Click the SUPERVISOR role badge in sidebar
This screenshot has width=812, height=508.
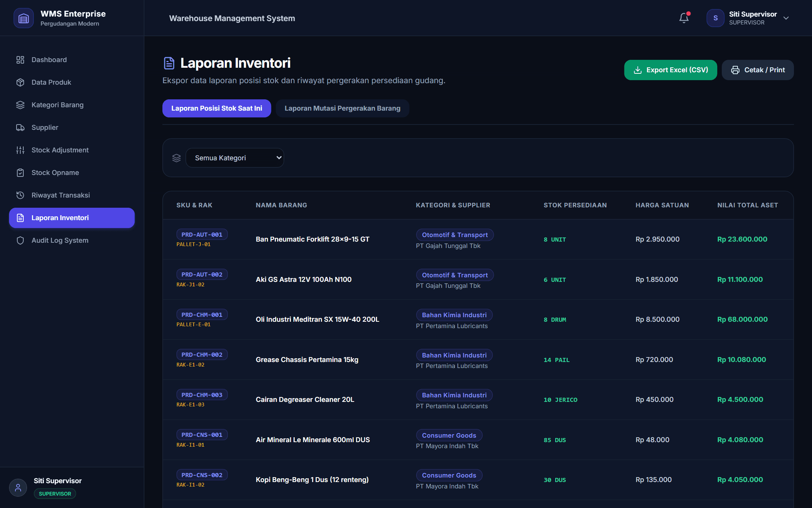(x=55, y=494)
